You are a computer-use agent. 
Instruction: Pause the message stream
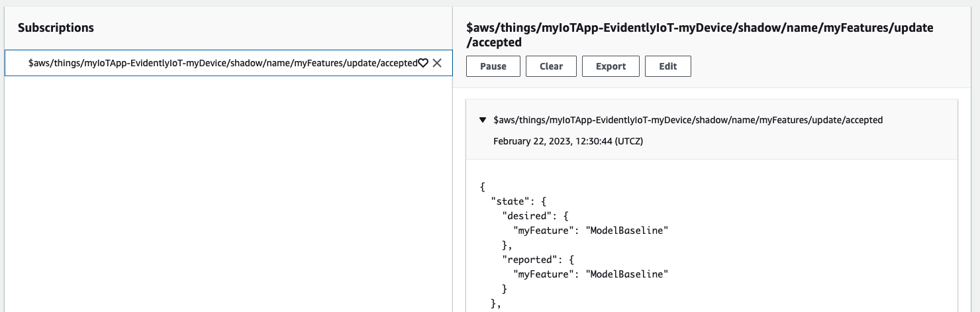pyautogui.click(x=493, y=66)
